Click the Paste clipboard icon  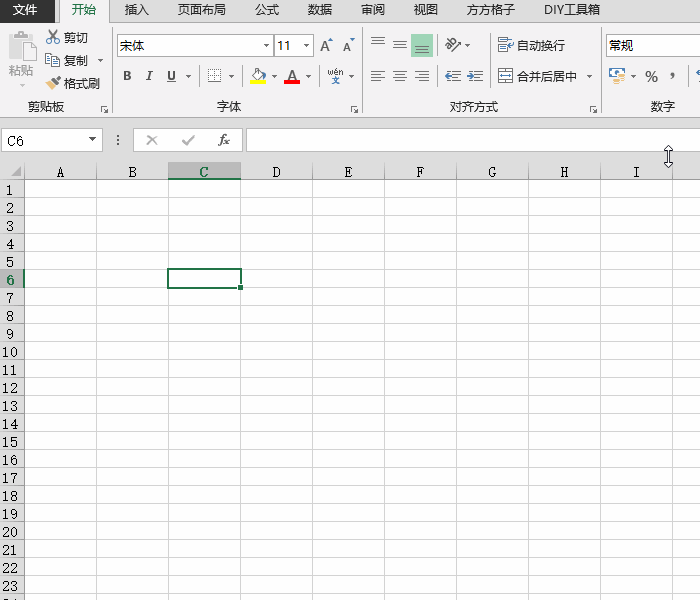(x=21, y=46)
